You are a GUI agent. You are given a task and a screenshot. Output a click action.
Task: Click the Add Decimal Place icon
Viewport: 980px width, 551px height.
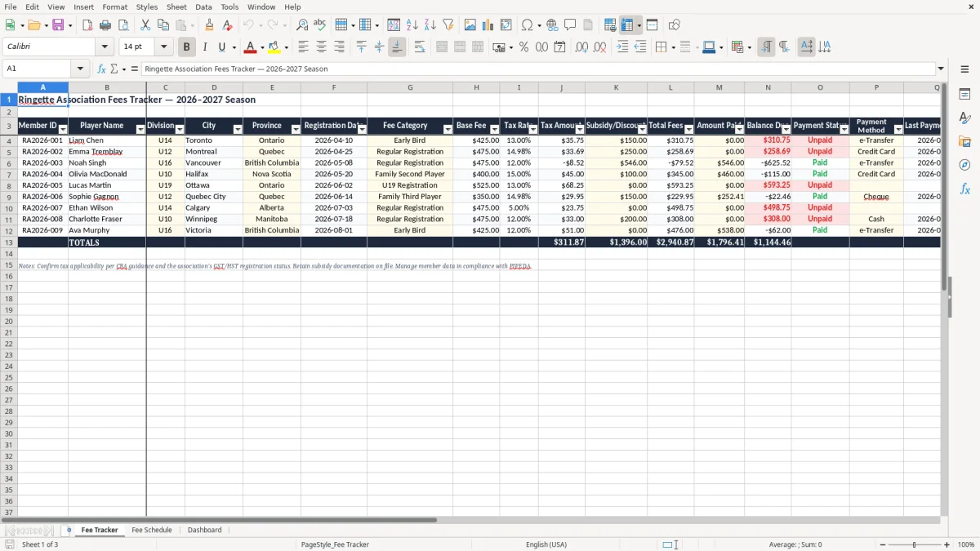click(x=581, y=47)
